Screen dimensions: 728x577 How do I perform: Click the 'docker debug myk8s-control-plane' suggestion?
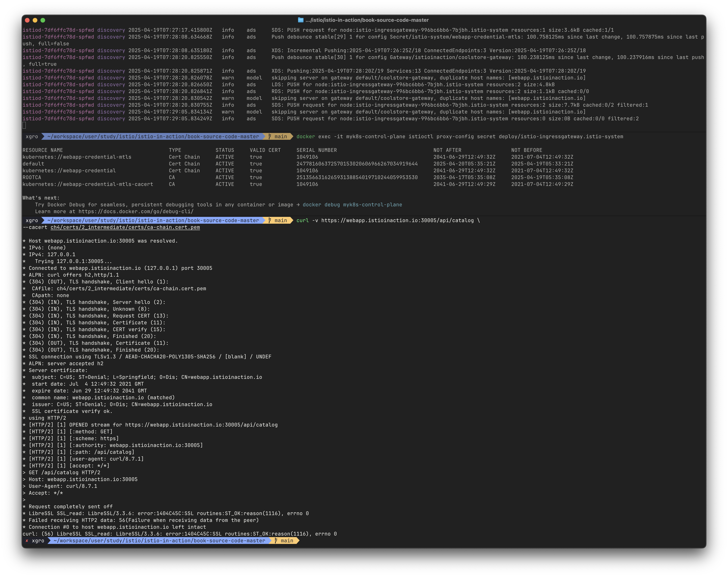click(352, 205)
